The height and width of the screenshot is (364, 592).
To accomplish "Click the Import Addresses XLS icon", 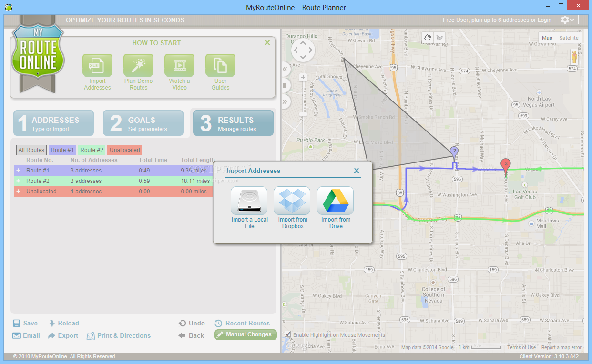I will tap(97, 65).
